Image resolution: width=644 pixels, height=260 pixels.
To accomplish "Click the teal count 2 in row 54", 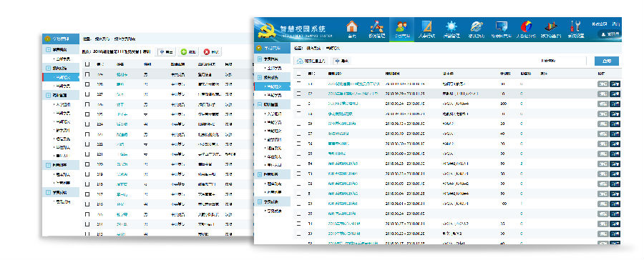I will pyautogui.click(x=521, y=164).
